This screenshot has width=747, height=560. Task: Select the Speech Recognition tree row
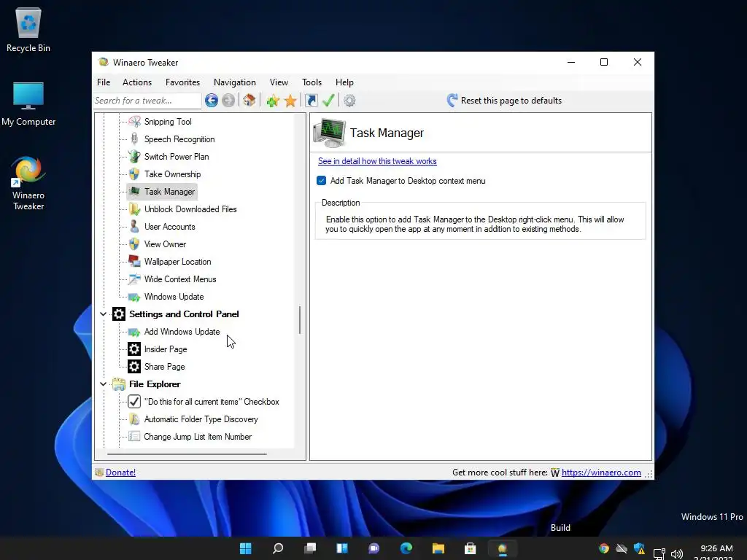[179, 139]
